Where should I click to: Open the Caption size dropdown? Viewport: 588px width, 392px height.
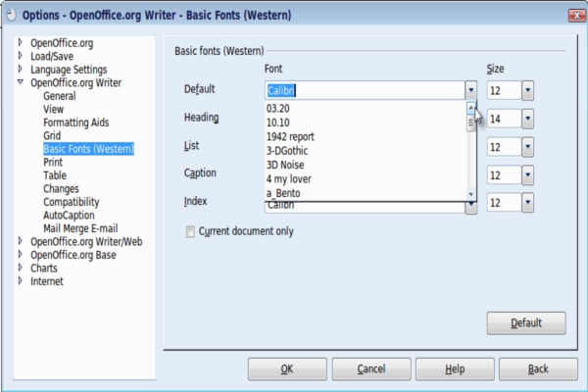[527, 175]
